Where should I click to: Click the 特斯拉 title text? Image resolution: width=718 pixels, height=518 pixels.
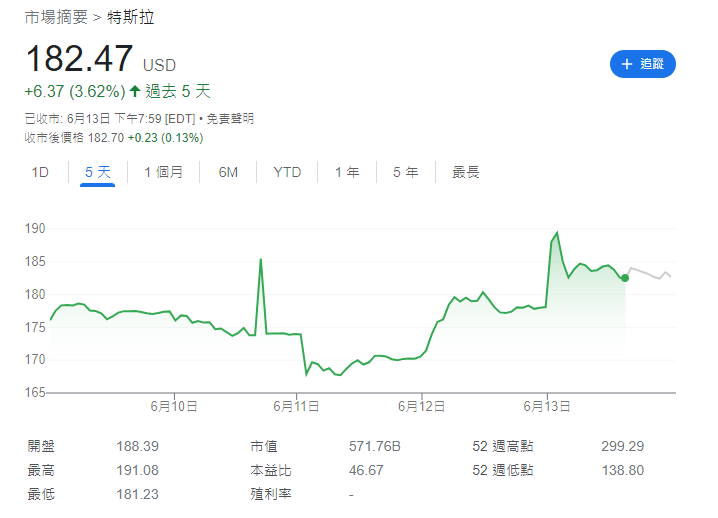tap(131, 17)
